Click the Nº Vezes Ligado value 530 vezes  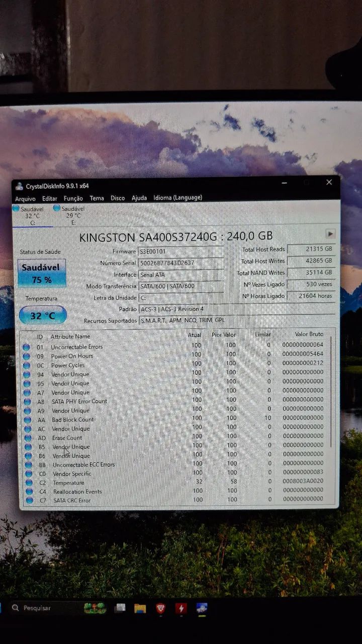(311, 284)
